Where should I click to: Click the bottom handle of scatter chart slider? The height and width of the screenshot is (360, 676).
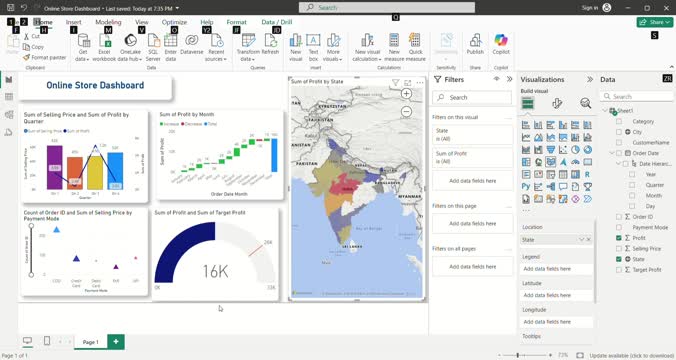click(x=31, y=274)
